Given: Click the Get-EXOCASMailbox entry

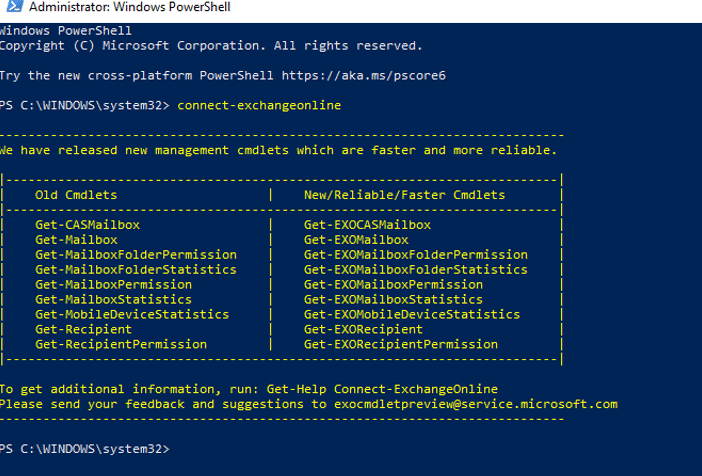Looking at the screenshot, I should [x=367, y=225].
